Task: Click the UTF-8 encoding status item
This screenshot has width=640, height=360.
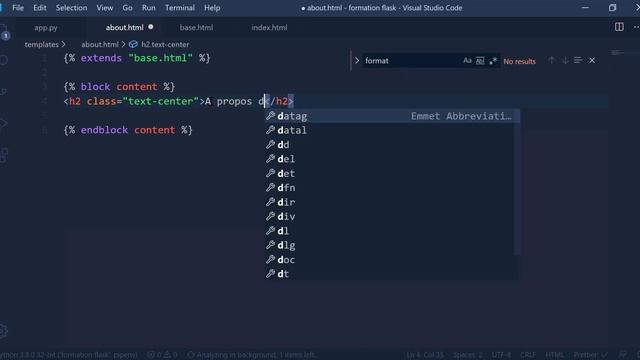Action: pos(501,355)
